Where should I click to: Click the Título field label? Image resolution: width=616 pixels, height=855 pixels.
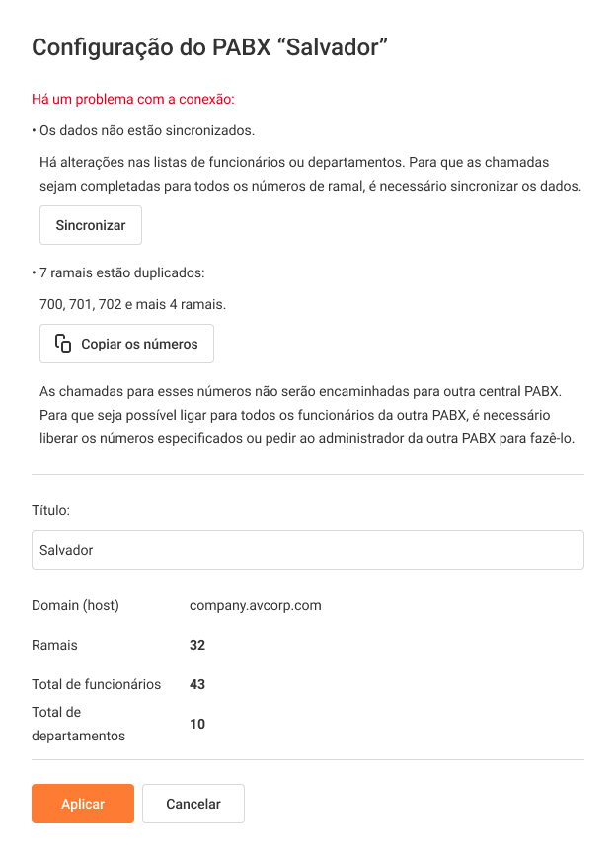51,510
